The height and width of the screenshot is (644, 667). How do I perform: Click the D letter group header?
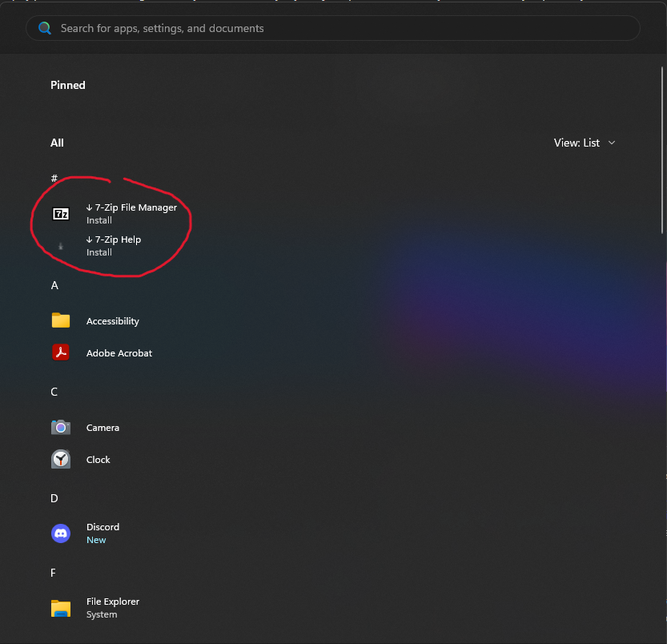[54, 498]
